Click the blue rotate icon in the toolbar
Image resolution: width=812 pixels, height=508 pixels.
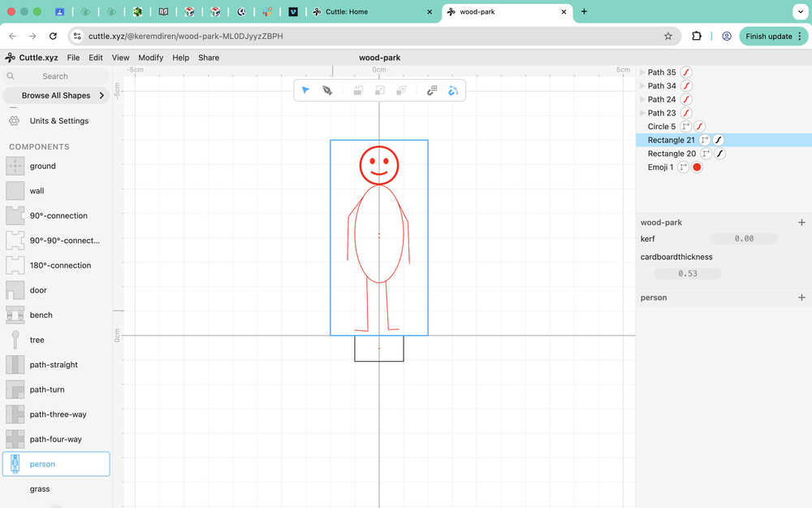coord(453,90)
